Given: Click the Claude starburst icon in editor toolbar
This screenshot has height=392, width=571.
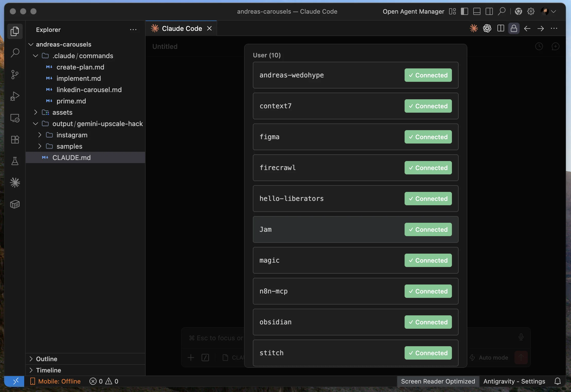Looking at the screenshot, I should (x=474, y=28).
